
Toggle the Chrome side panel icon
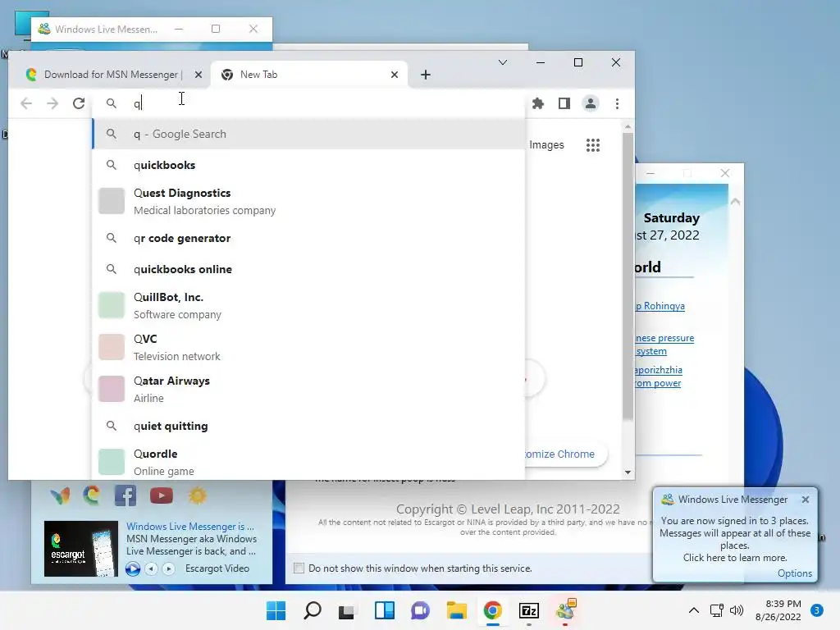pos(564,103)
